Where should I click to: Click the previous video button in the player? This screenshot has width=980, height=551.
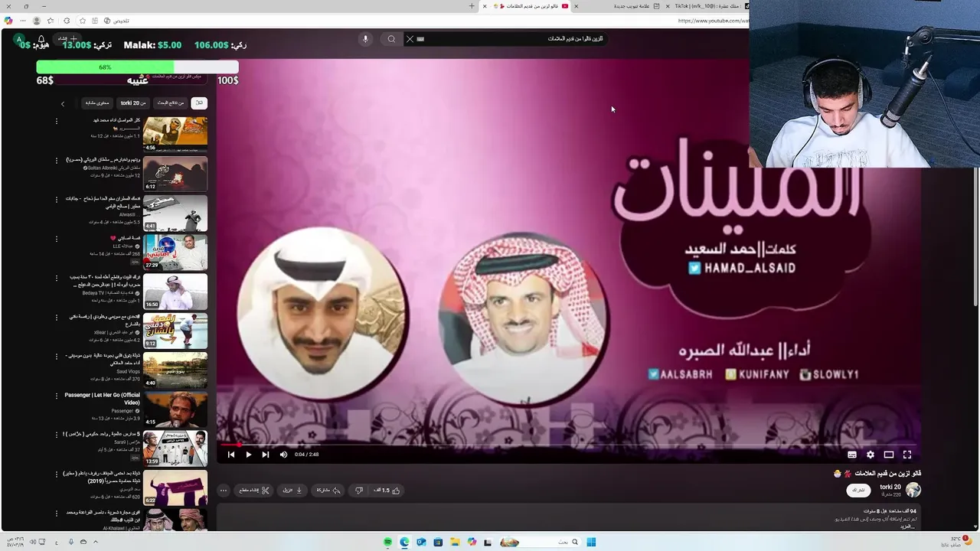pos(231,455)
